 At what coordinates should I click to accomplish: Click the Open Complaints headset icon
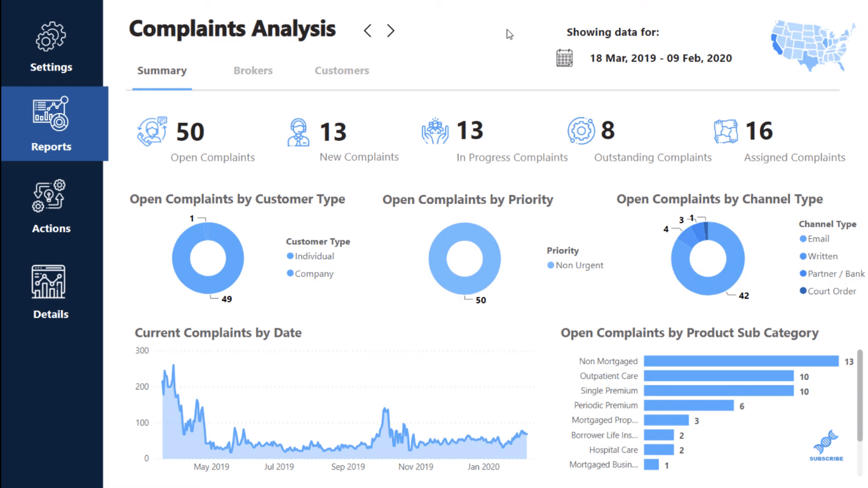coord(152,132)
